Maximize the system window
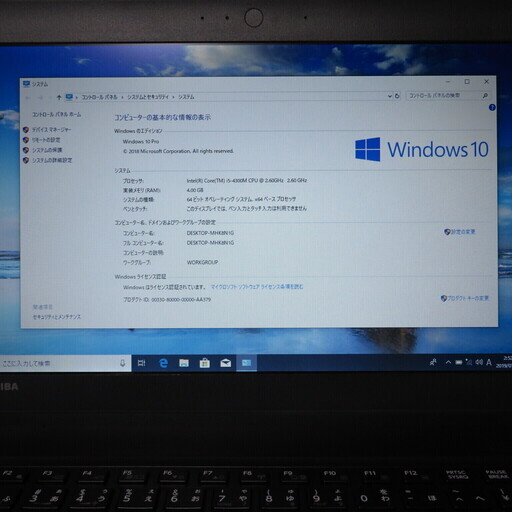 coord(467,82)
